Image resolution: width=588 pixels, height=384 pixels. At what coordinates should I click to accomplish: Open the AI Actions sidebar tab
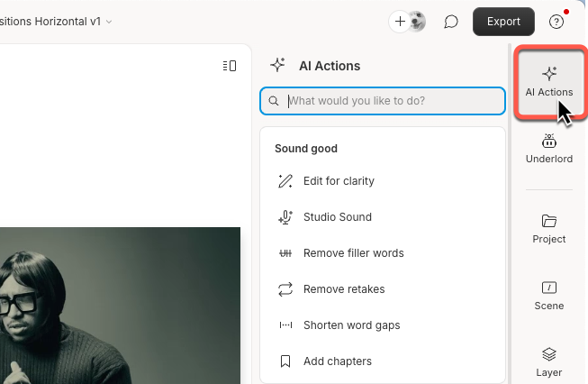pyautogui.click(x=549, y=82)
